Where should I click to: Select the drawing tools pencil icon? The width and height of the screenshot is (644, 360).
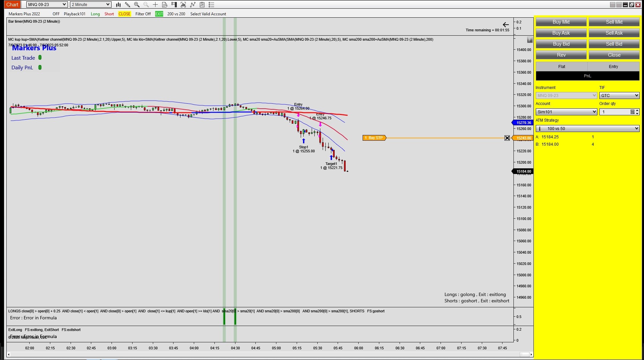pyautogui.click(x=127, y=5)
